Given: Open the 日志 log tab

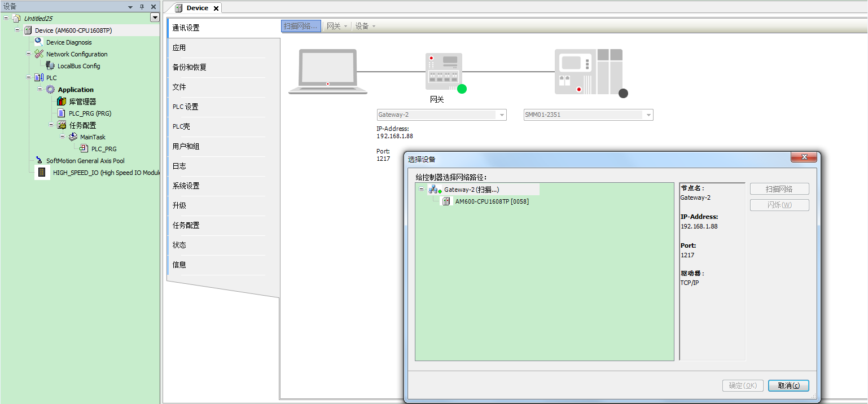Looking at the screenshot, I should pos(179,166).
